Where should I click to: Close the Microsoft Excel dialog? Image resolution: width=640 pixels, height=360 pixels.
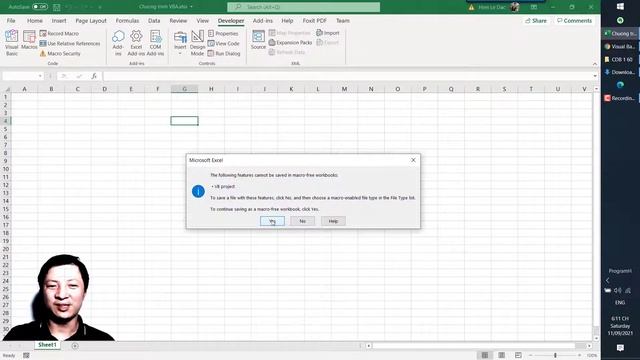(413, 160)
